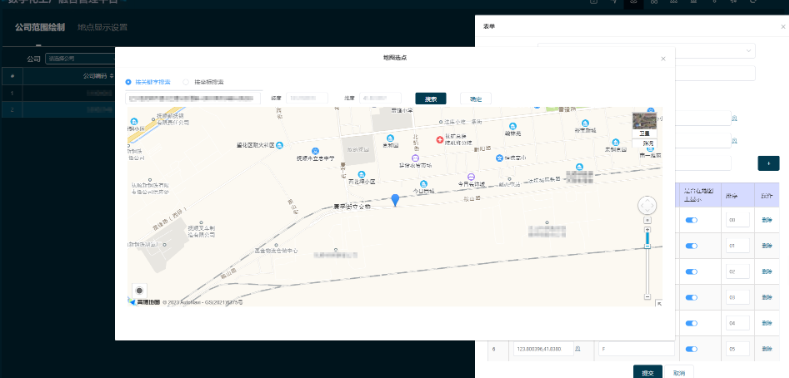Click the blue location pin on map
This screenshot has height=378, width=789.
pos(396,200)
